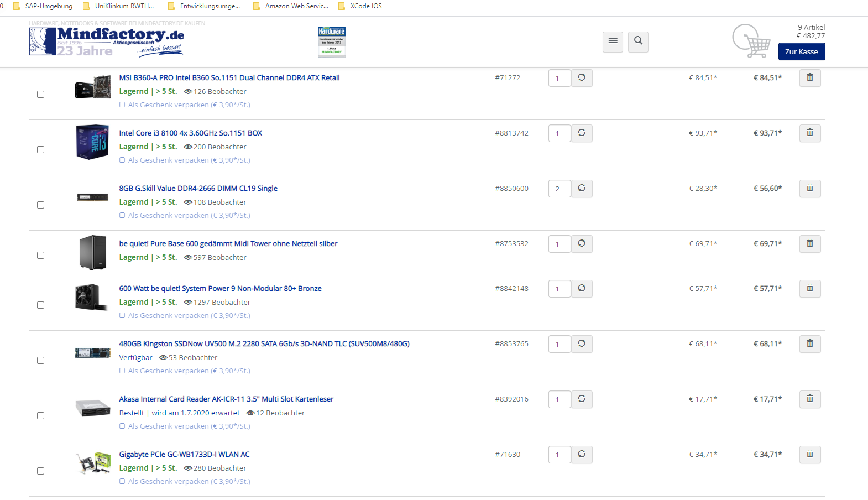Screen dimensions: 868x500
Task: Open UniKlinikum RWTH bookmark folder
Action: [x=118, y=6]
